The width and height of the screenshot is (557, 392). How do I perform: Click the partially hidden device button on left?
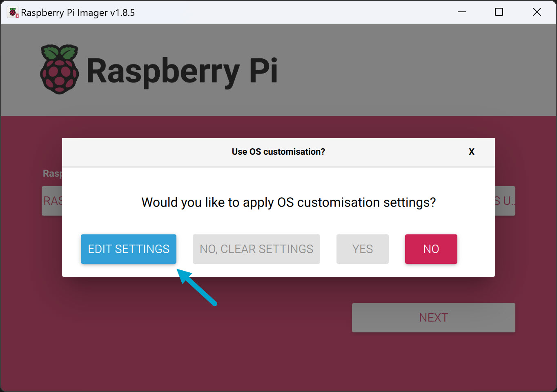tap(52, 201)
